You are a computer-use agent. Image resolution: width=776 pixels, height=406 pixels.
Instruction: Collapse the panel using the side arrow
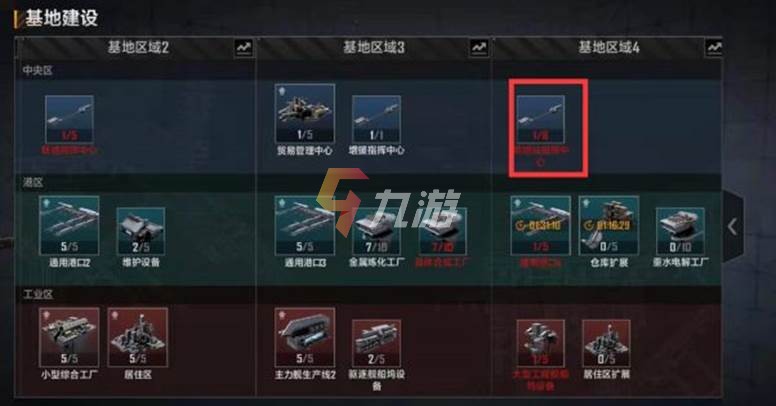pos(733,227)
